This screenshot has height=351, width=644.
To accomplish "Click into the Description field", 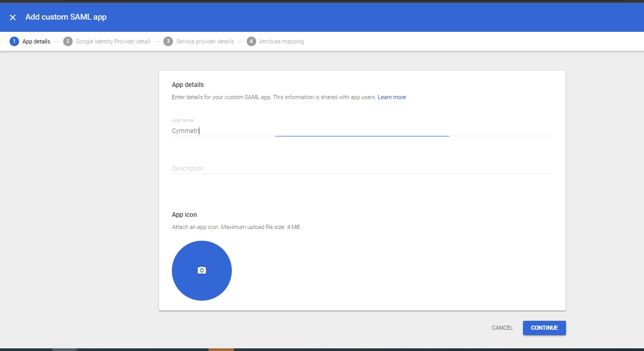I will pos(362,168).
